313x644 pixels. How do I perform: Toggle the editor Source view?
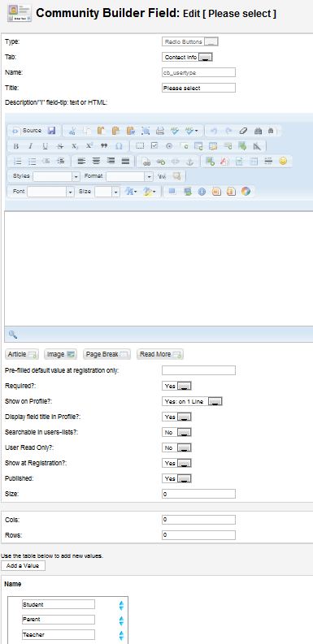[x=27, y=131]
